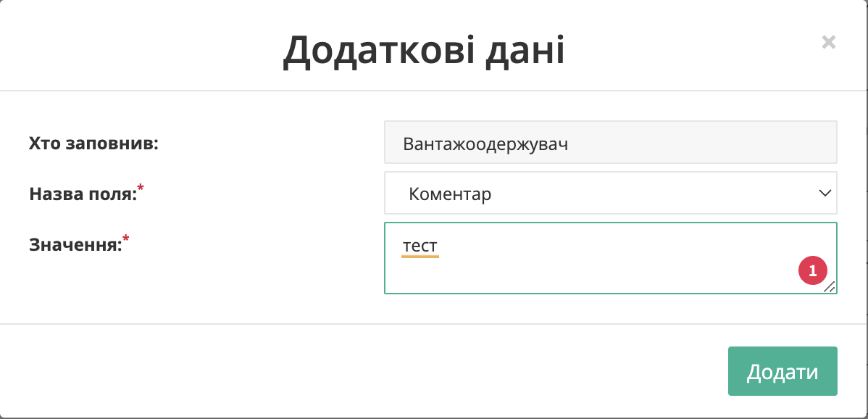This screenshot has height=419, width=868.
Task: Click empty space after тест in textarea
Action: [609, 247]
